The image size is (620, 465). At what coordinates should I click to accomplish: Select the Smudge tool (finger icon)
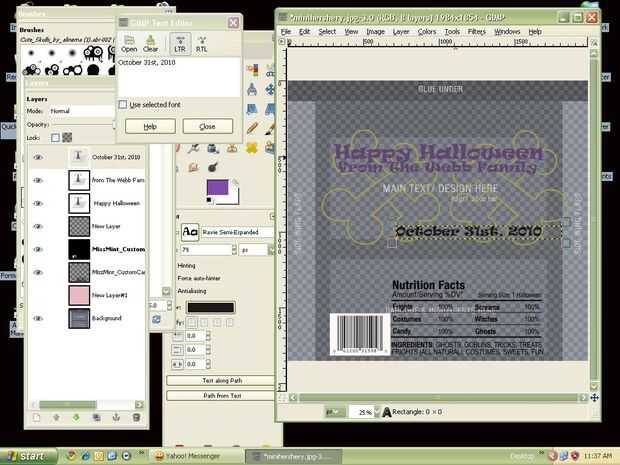click(x=194, y=167)
